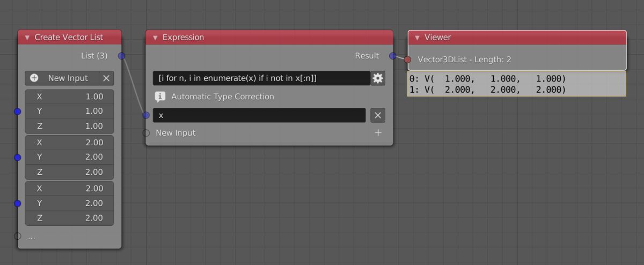
Task: Click the New Input label in Expression node
Action: click(x=175, y=132)
